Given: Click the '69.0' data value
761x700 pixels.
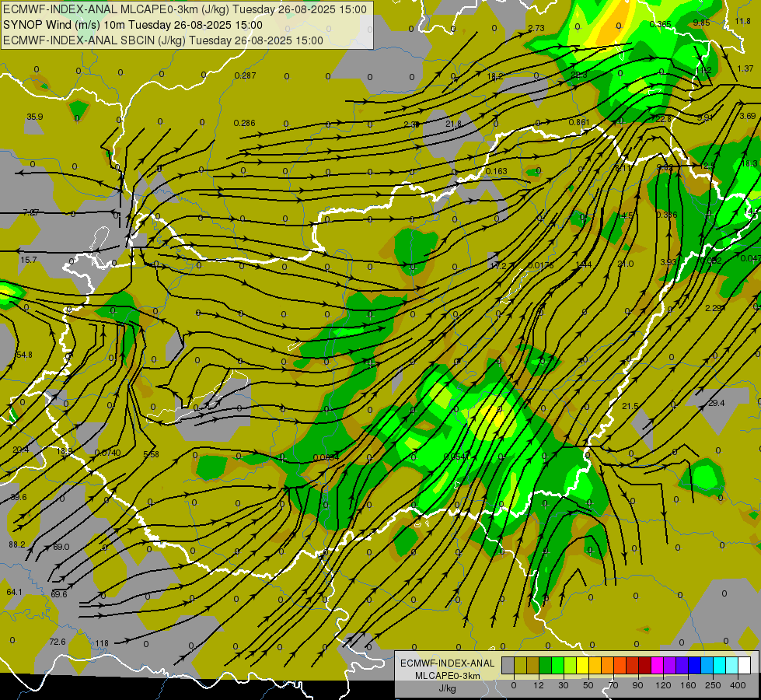Looking at the screenshot, I should (x=61, y=547).
